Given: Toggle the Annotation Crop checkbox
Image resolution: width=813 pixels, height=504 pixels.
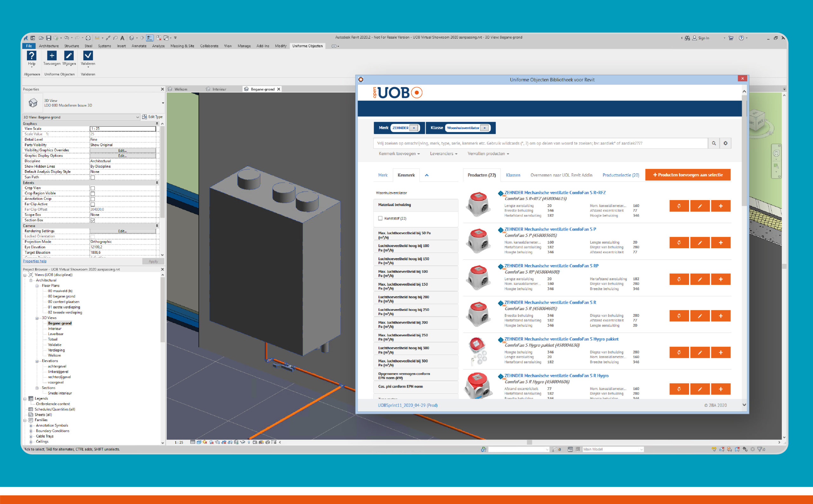Looking at the screenshot, I should coord(93,199).
